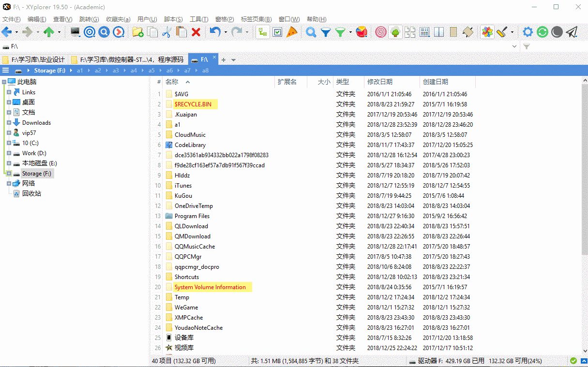Create a new folder with toolbar icon

(x=138, y=32)
